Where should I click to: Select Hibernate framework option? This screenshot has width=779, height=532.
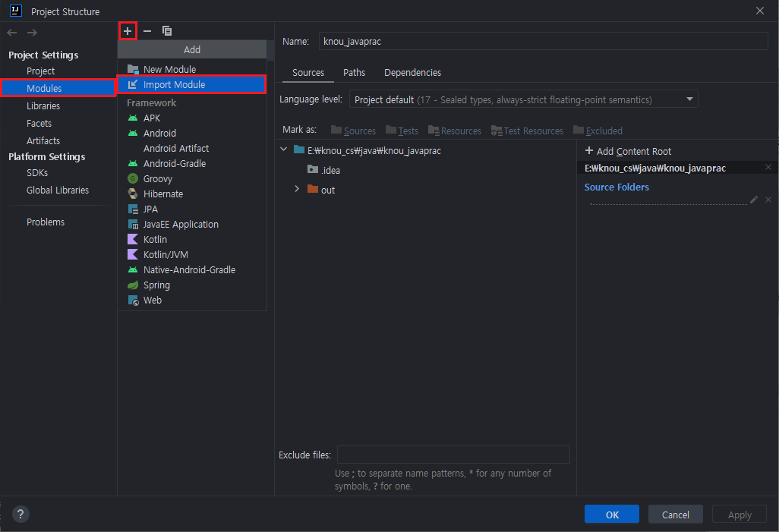tap(192, 194)
